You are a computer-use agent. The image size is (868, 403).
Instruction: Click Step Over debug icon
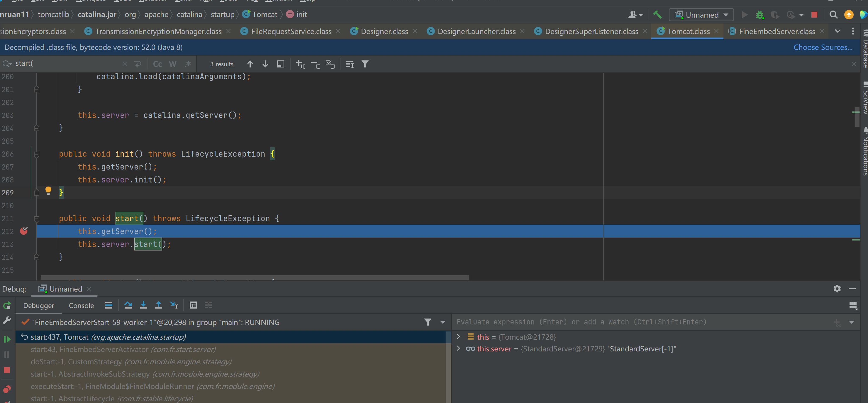[x=128, y=305]
